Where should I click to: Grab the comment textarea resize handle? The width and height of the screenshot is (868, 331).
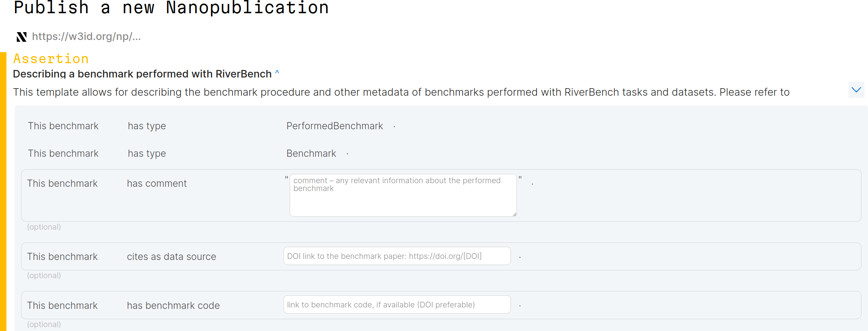(514, 214)
